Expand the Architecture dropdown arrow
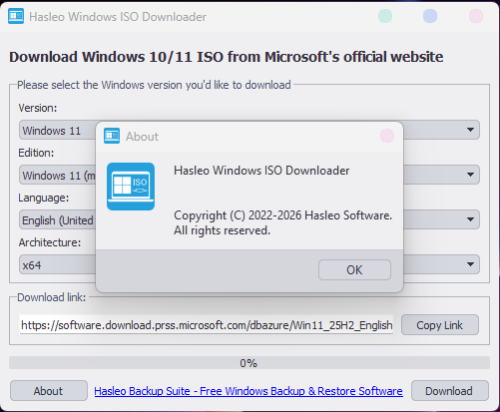The image size is (500, 412). pyautogui.click(x=470, y=264)
